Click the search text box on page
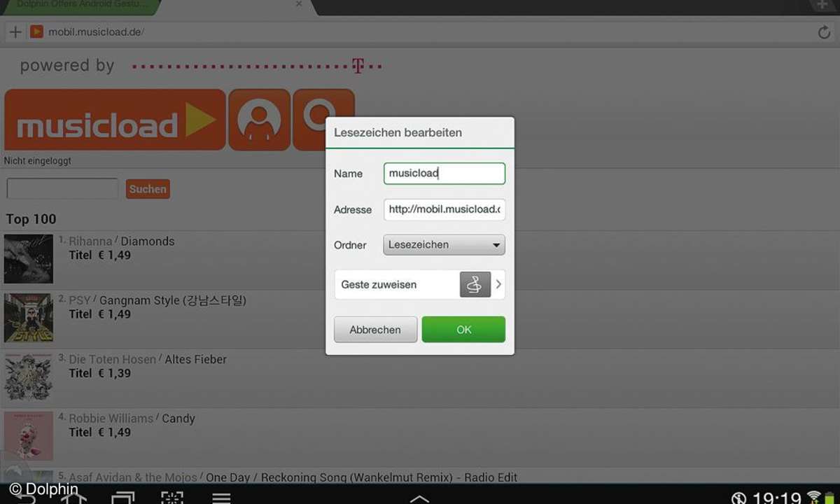Viewport: 840px width, 504px height. coord(62,188)
